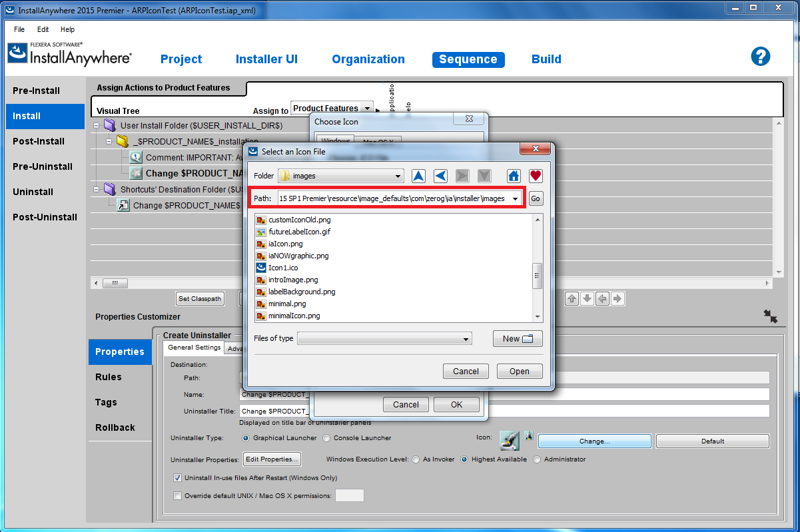
Task: Uncheck Uninstall In-use files After Restart
Action: pyautogui.click(x=178, y=477)
